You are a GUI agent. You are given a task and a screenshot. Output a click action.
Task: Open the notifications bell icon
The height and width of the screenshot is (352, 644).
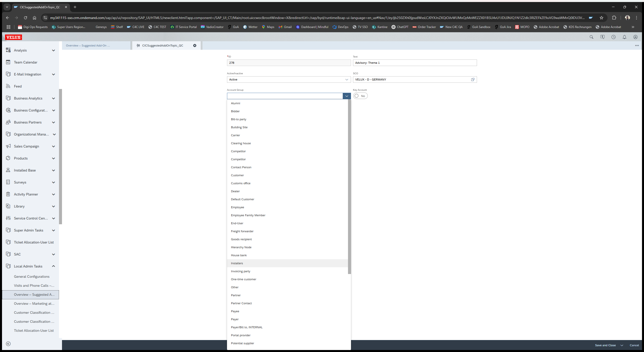624,37
